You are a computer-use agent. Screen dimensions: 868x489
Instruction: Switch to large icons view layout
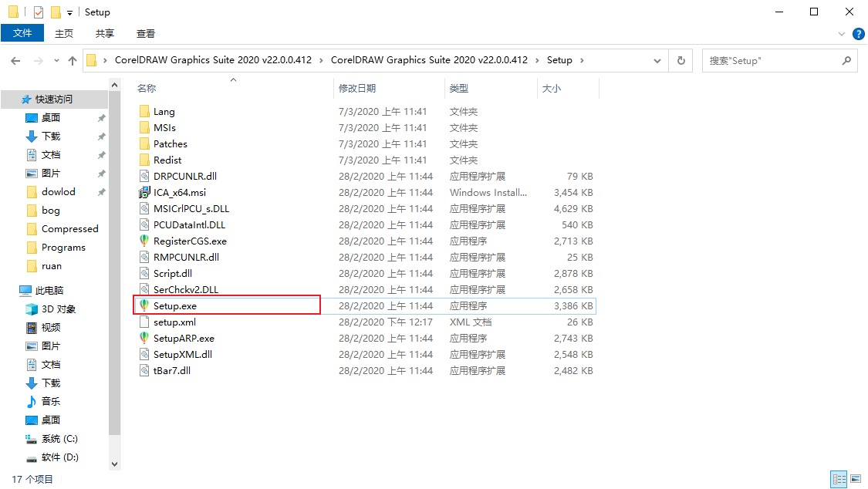(856, 479)
